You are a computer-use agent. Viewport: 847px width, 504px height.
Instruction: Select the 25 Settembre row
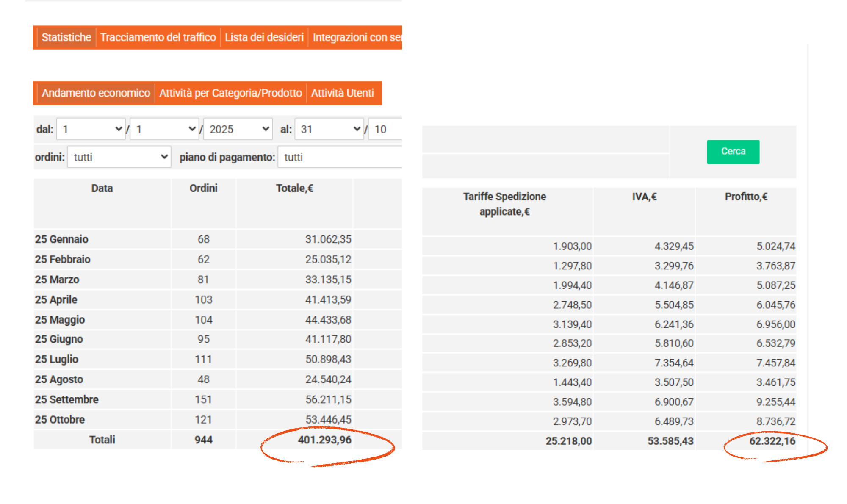pos(67,399)
